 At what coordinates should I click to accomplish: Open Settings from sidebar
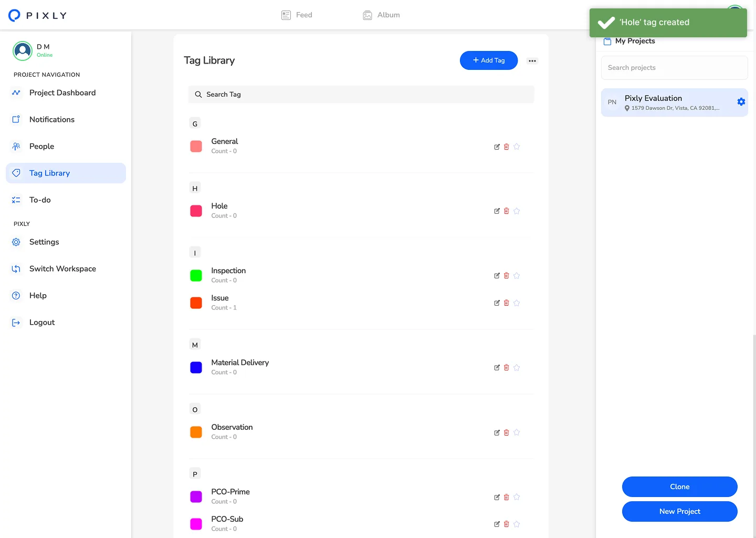66,242
